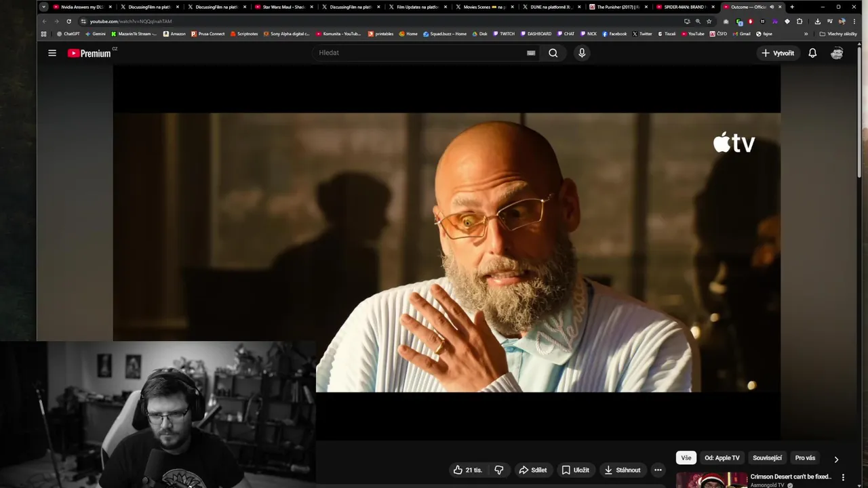Open Chrome three-dot menu

coord(854,21)
